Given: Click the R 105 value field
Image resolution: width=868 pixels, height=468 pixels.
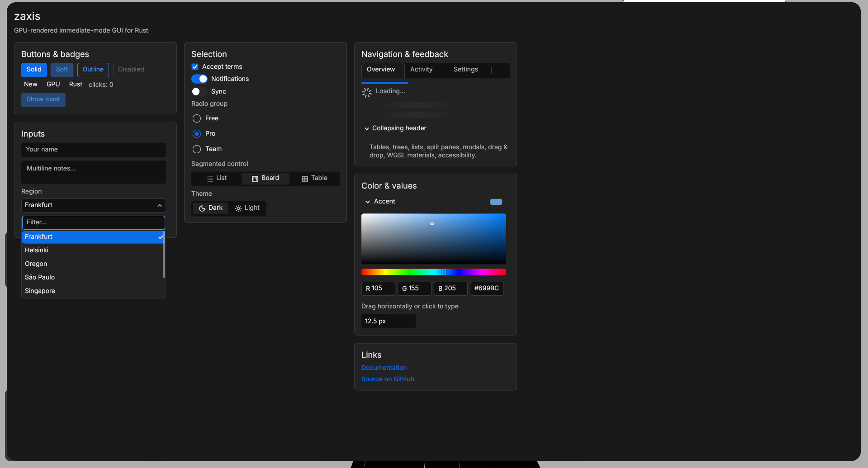Looking at the screenshot, I should (x=378, y=288).
